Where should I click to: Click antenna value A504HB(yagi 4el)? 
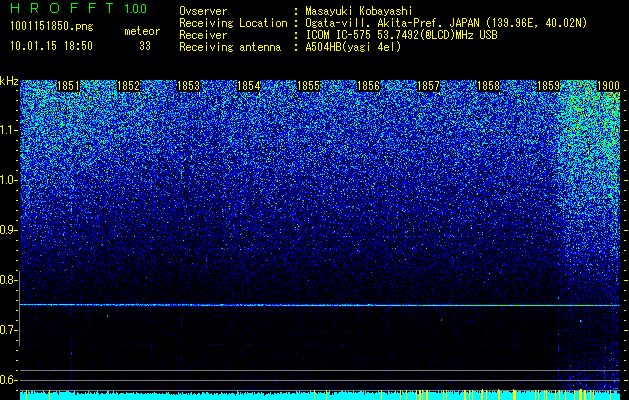[x=353, y=47]
